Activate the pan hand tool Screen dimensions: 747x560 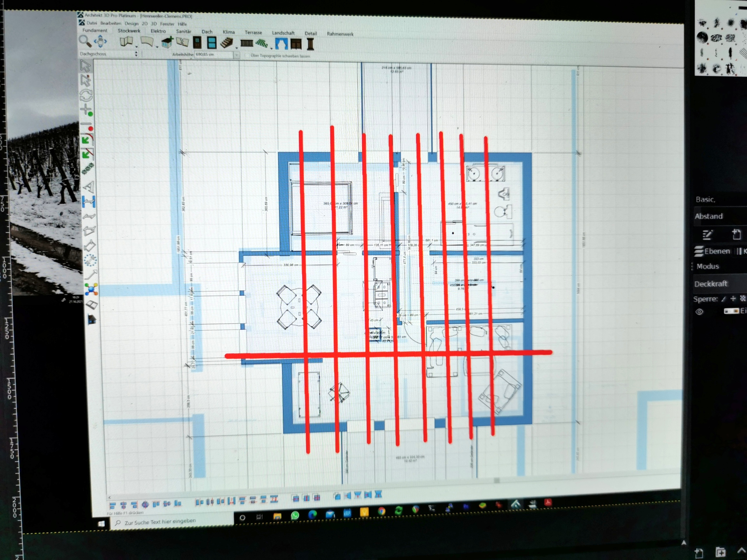pos(100,41)
